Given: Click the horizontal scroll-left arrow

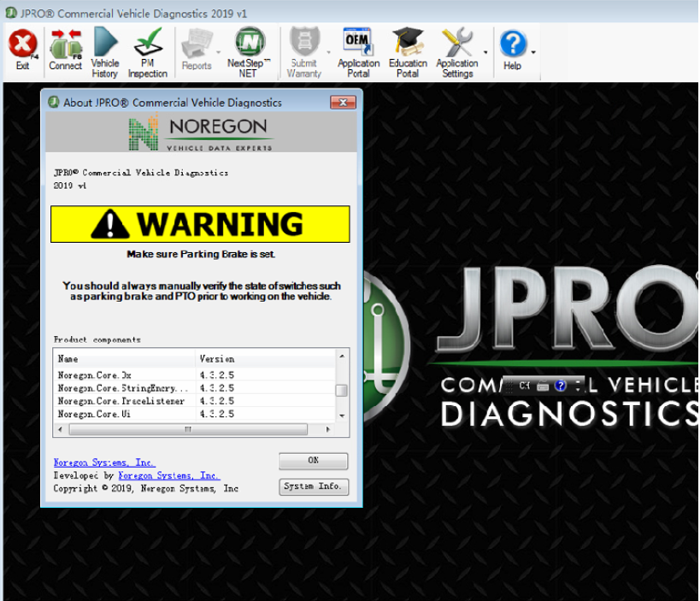Looking at the screenshot, I should click(x=61, y=429).
